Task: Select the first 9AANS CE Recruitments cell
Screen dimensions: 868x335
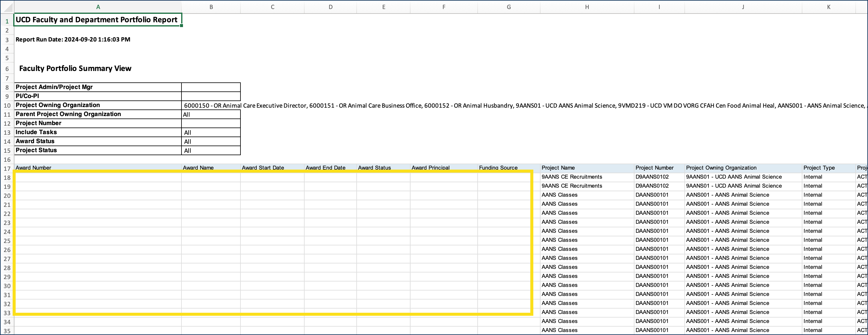Action: click(x=572, y=177)
